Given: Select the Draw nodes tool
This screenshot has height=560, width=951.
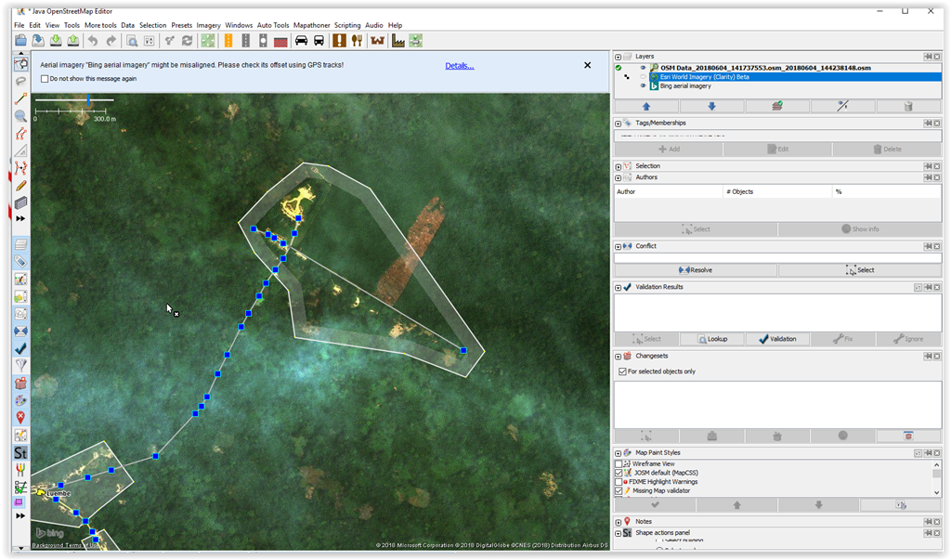Looking at the screenshot, I should tap(20, 99).
